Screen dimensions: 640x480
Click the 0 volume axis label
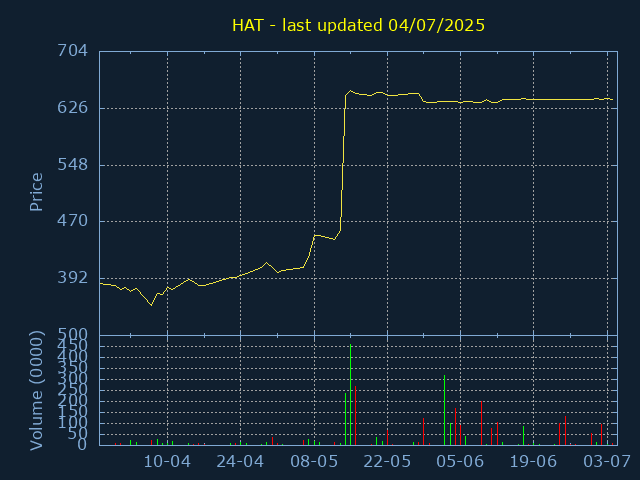(82, 444)
